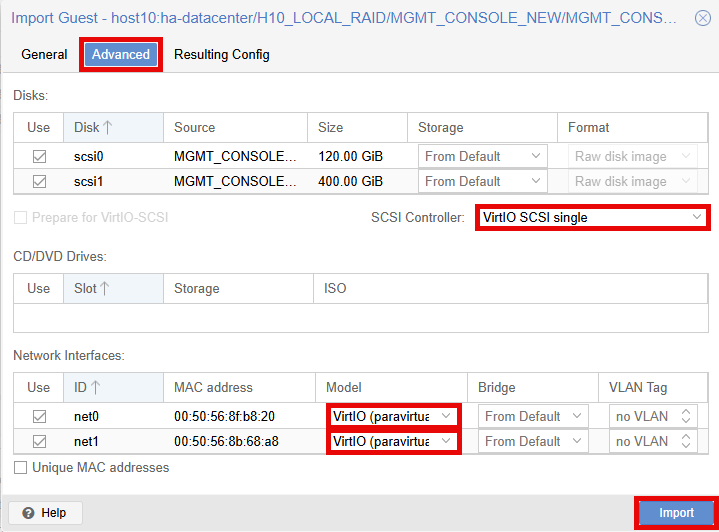
Task: Uncheck the Use checkbox for scsi1
Action: [x=39, y=182]
